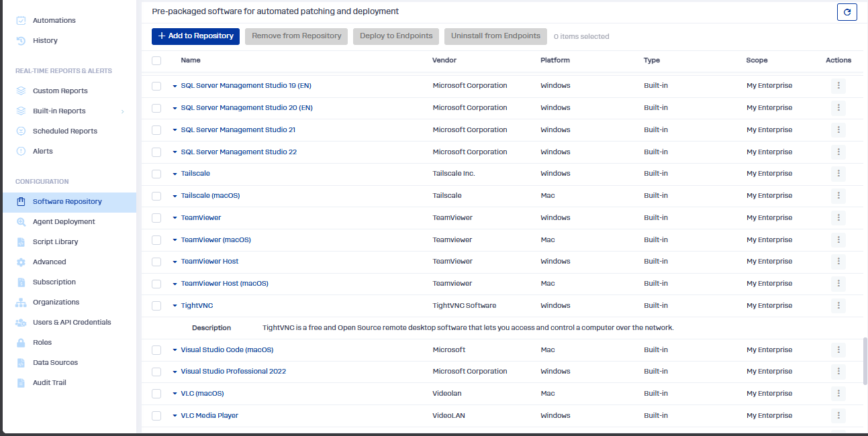Image resolution: width=868 pixels, height=436 pixels.
Task: Expand SQL Server Management Studio 20 (EN) details
Action: pos(175,108)
